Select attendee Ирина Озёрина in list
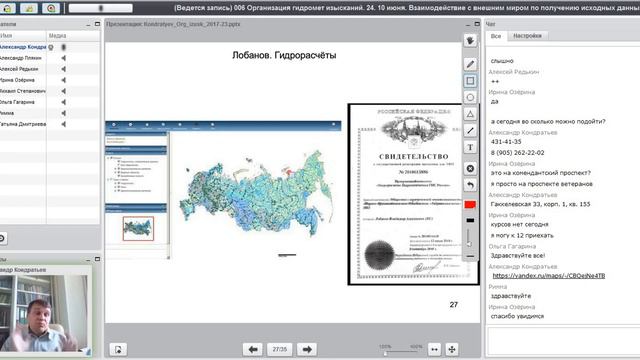Screen dimensions: 640x360 18,80
